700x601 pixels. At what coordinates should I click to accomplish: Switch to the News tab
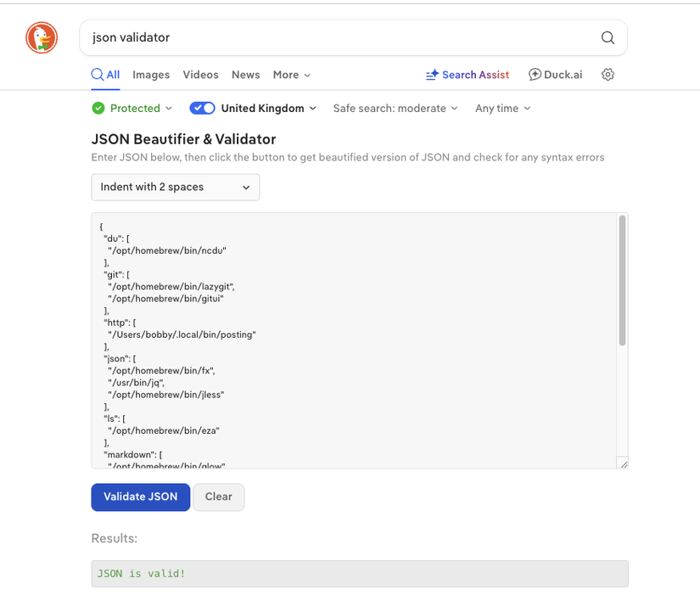245,75
